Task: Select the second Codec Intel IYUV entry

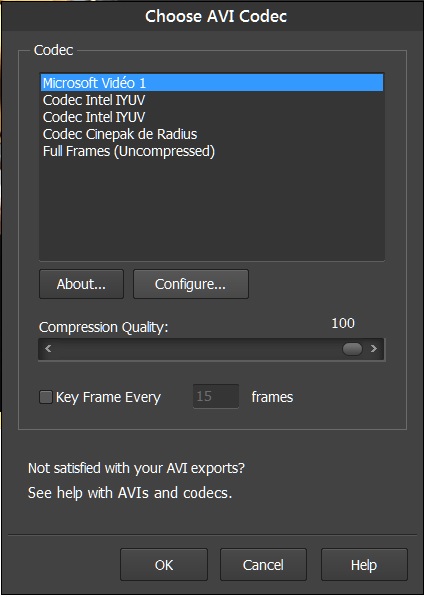Action: [212, 117]
